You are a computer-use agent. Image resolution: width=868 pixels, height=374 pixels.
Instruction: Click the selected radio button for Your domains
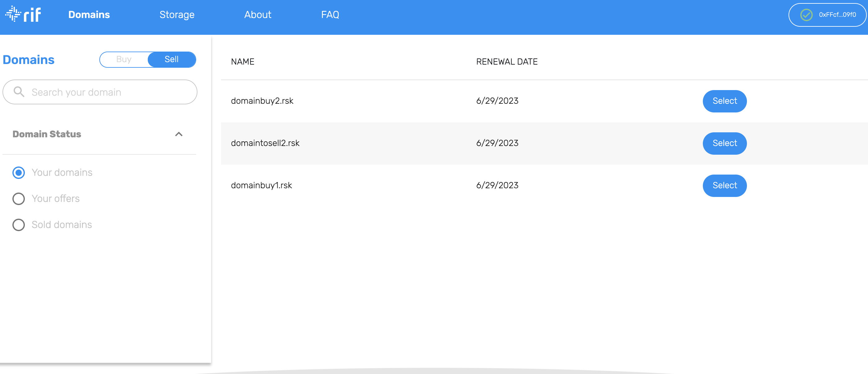[18, 172]
